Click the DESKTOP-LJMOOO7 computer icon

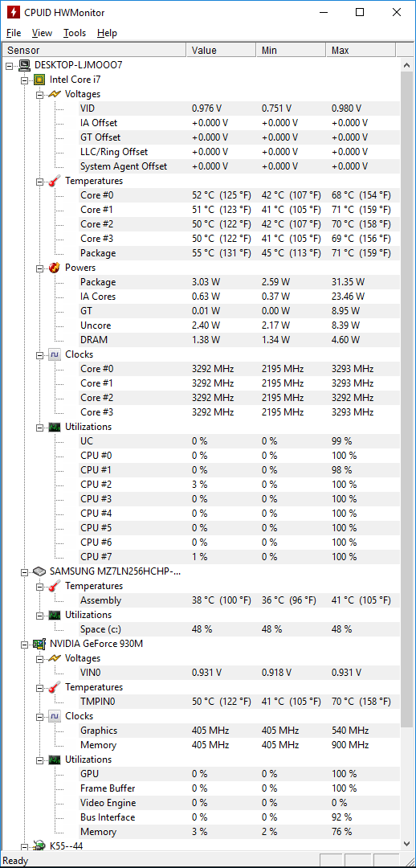coord(24,65)
